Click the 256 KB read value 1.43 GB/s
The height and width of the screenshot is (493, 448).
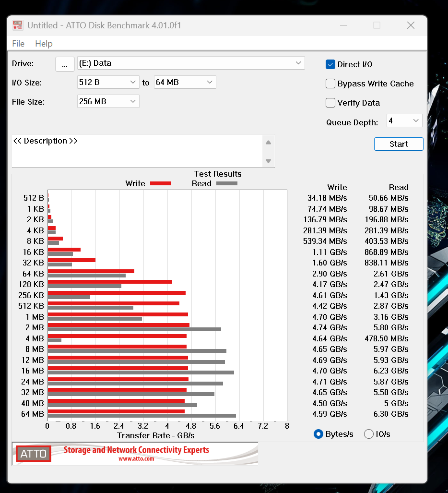coord(391,296)
